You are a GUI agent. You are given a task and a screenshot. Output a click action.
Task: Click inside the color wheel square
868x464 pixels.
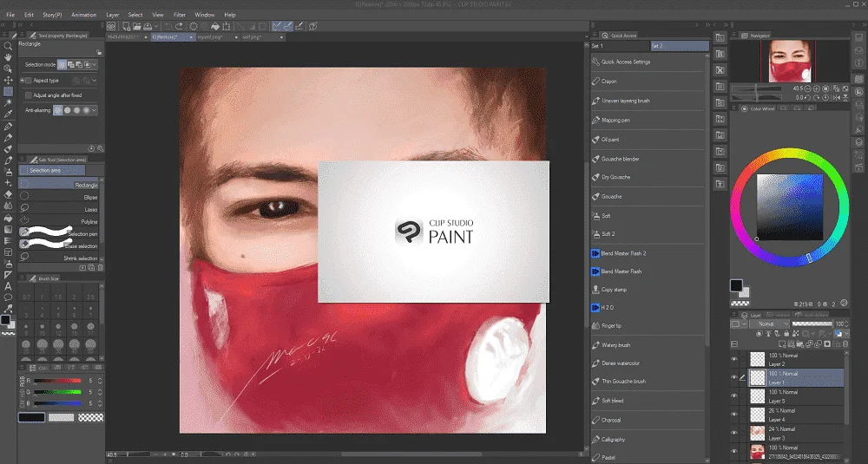(789, 206)
